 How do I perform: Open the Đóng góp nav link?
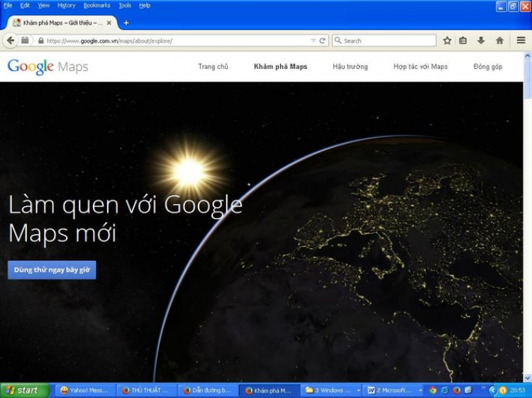tap(487, 67)
